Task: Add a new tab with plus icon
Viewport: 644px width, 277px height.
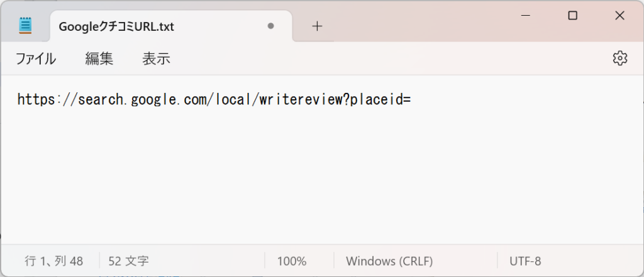Action: [x=317, y=26]
